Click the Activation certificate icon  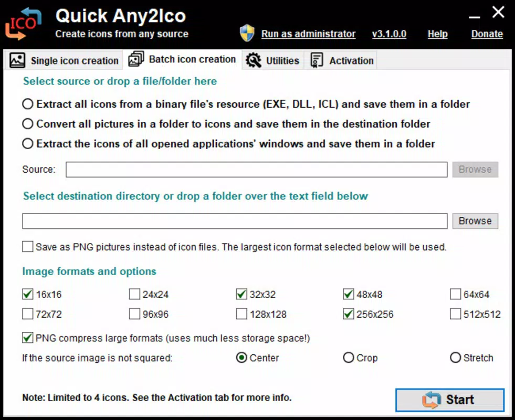pos(317,60)
